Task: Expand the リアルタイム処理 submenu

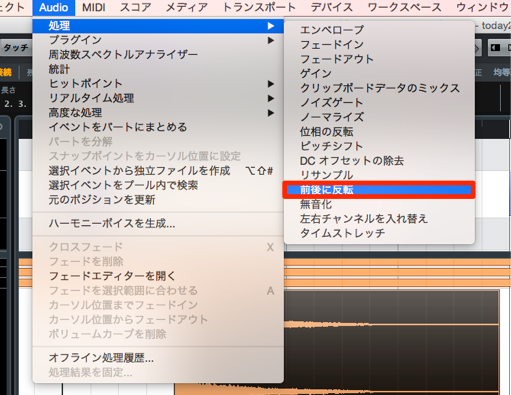Action: [158, 98]
